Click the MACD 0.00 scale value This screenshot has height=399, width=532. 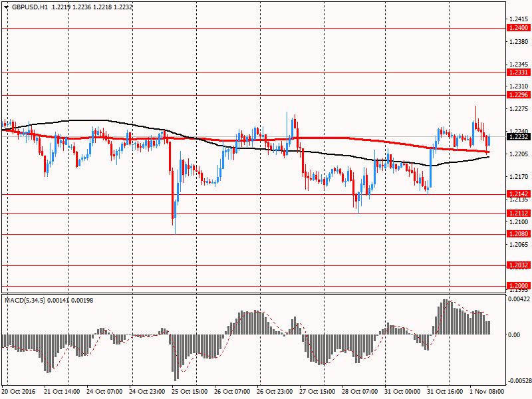pos(514,335)
